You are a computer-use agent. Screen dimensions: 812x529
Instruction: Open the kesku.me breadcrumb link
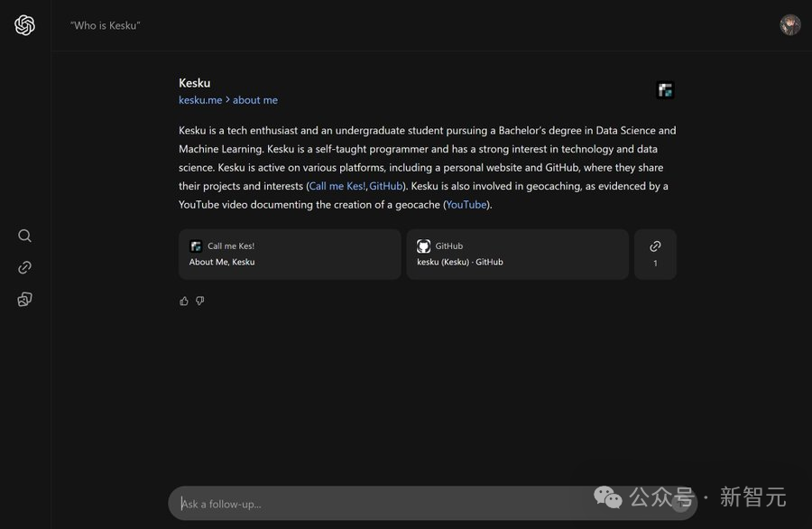point(200,100)
